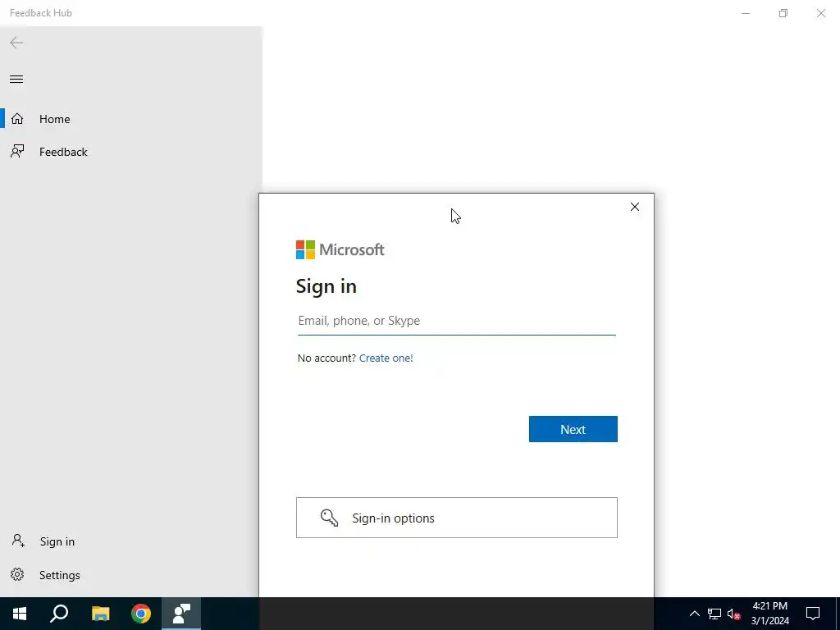
Task: Click the "Sign in" dialog heading
Action: [326, 286]
